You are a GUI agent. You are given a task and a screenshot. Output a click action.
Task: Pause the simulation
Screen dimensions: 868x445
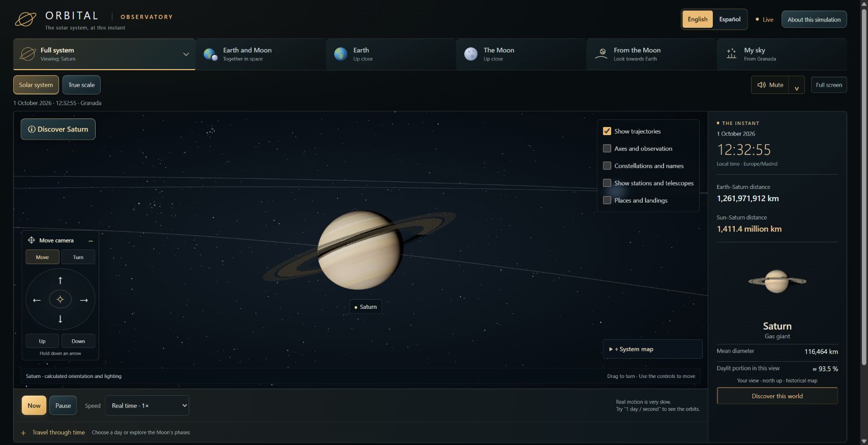tap(63, 405)
